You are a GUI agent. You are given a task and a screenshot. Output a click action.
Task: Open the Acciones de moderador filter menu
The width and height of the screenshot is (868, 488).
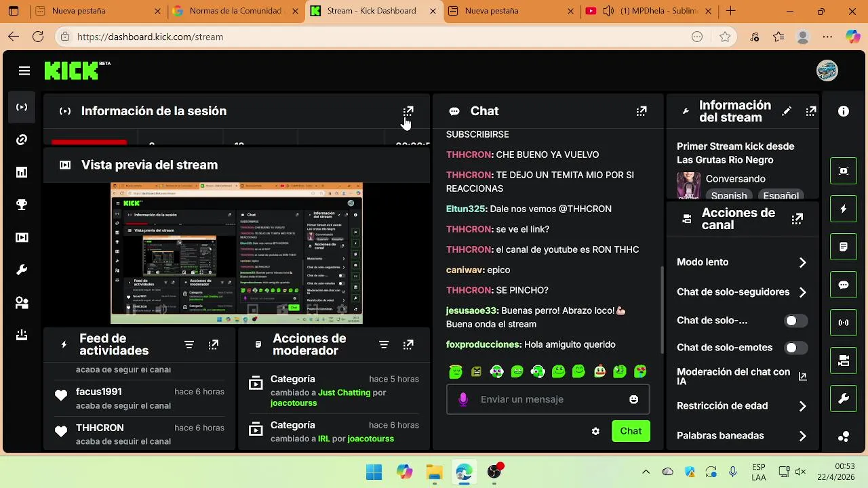(x=384, y=344)
